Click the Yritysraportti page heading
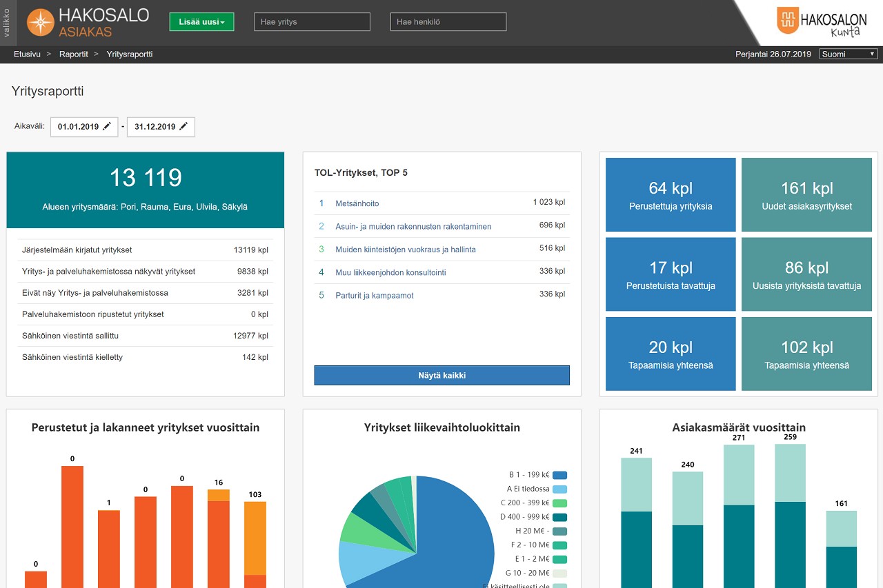 pos(48,91)
